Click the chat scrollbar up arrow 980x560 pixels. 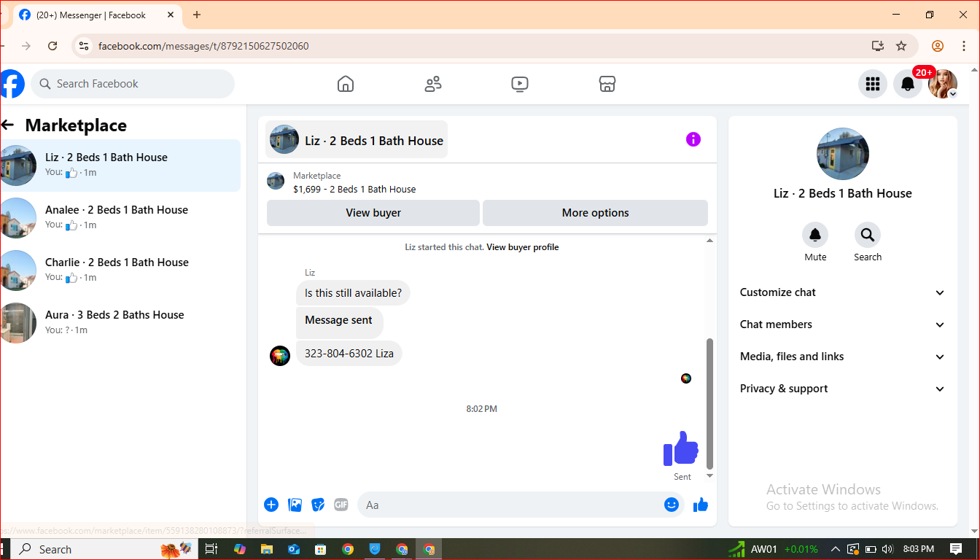[x=710, y=241]
